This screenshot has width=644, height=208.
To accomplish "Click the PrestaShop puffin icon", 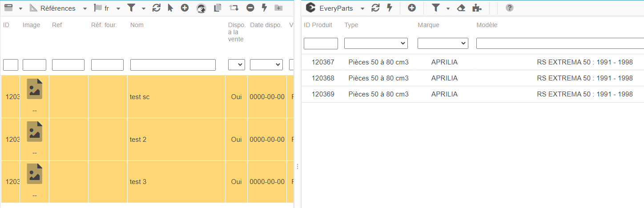I will [201, 8].
